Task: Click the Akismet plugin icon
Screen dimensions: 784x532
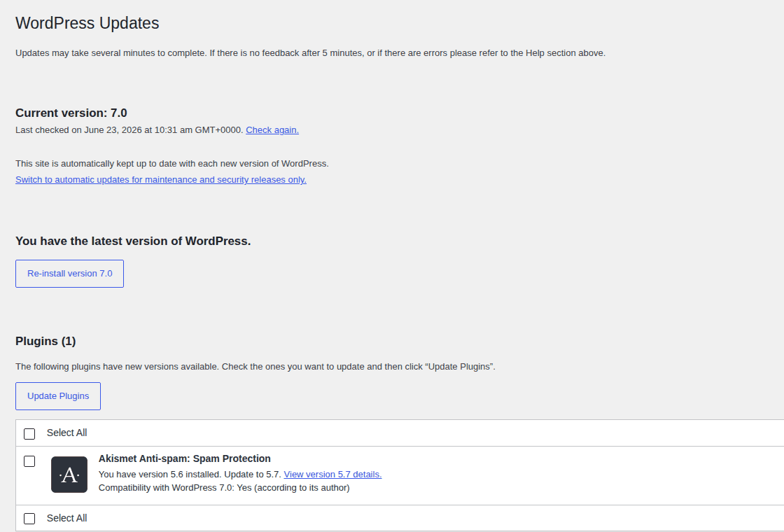Action: tap(69, 475)
